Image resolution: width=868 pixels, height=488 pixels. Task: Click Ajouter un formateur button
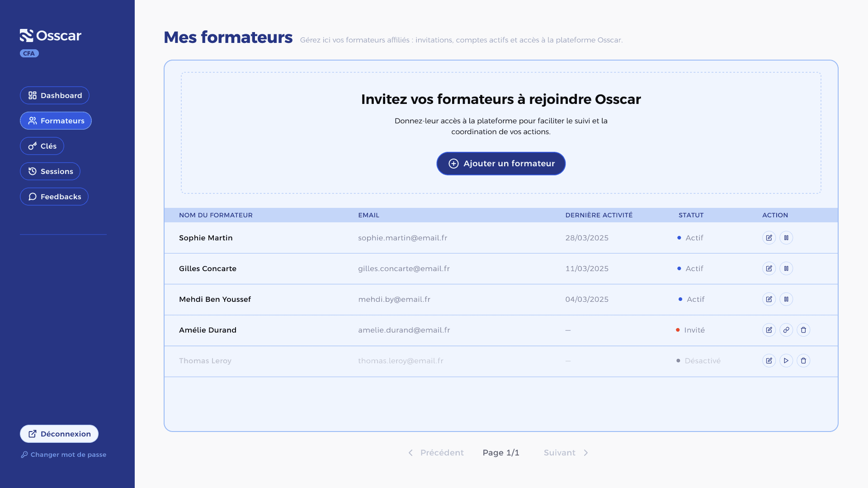501,164
